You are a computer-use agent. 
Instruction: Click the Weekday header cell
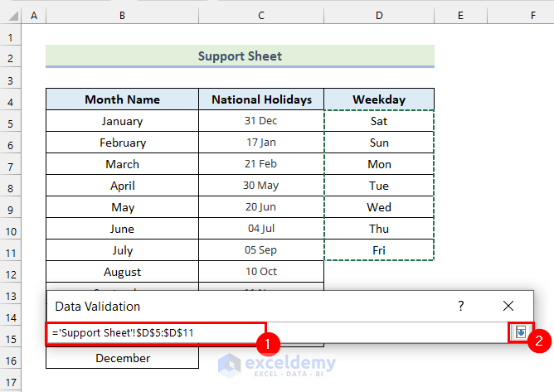click(x=379, y=99)
